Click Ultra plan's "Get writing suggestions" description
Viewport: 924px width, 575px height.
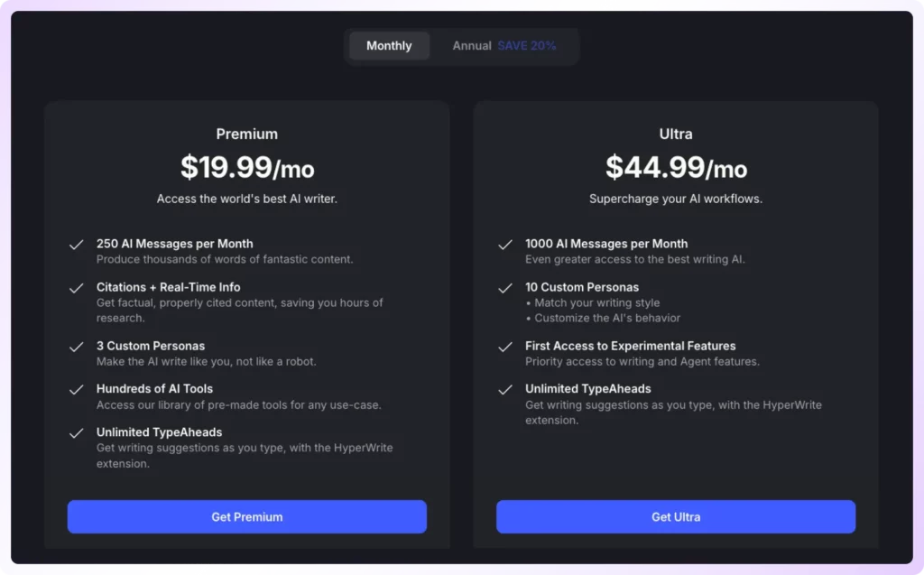pos(673,413)
